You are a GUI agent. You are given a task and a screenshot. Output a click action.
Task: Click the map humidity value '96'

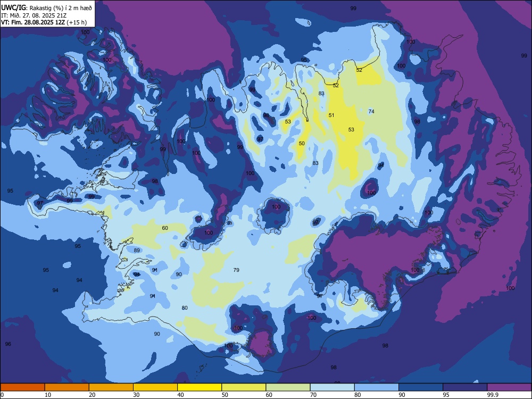pyautogui.click(x=8, y=344)
